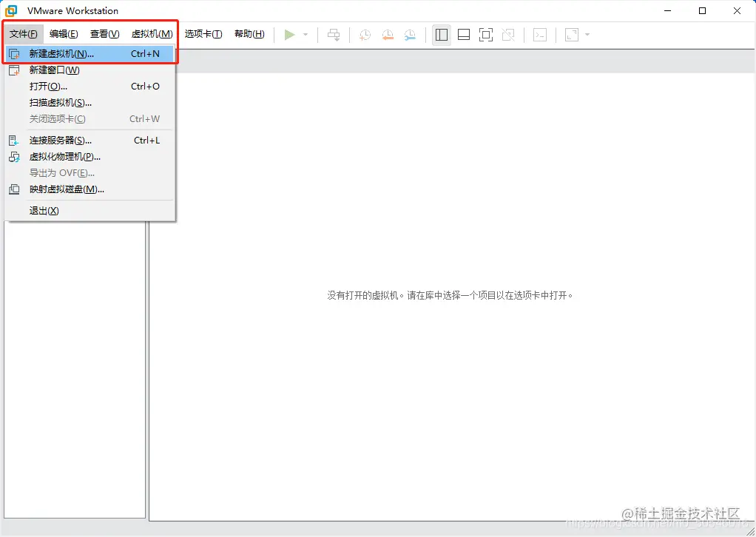
Task: Choose 退出(X) from the file menu
Action: (x=90, y=211)
